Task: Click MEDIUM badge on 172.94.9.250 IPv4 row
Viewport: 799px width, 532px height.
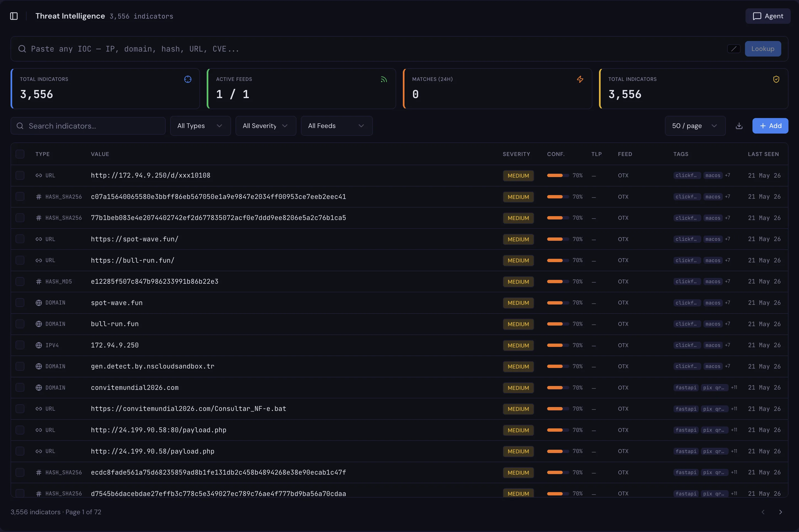Action: pyautogui.click(x=518, y=346)
